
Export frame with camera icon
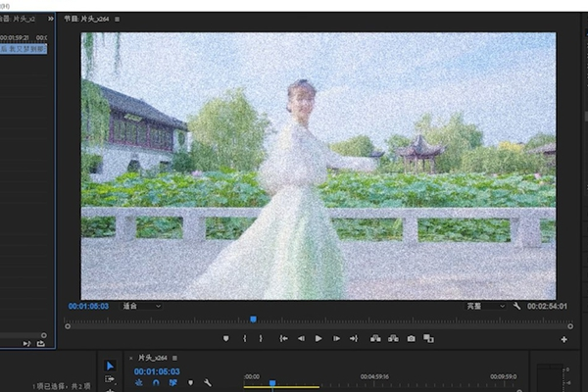click(412, 339)
